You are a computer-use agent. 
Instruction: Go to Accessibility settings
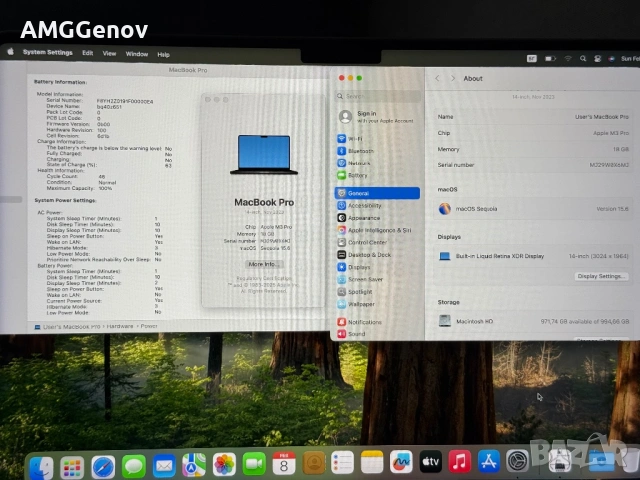click(x=364, y=205)
